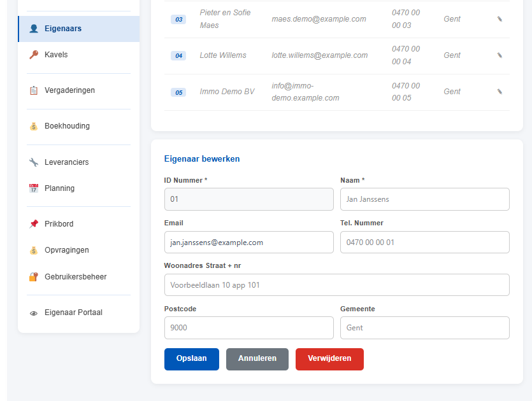Select the lotte.willems@example.com email cell
This screenshot has width=532, height=401.
pyautogui.click(x=320, y=55)
